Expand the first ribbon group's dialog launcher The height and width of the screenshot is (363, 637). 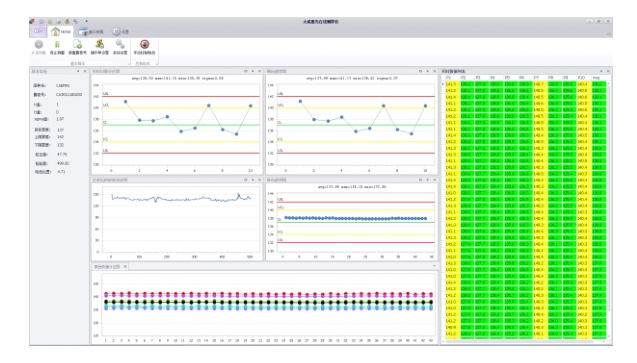[x=129, y=64]
